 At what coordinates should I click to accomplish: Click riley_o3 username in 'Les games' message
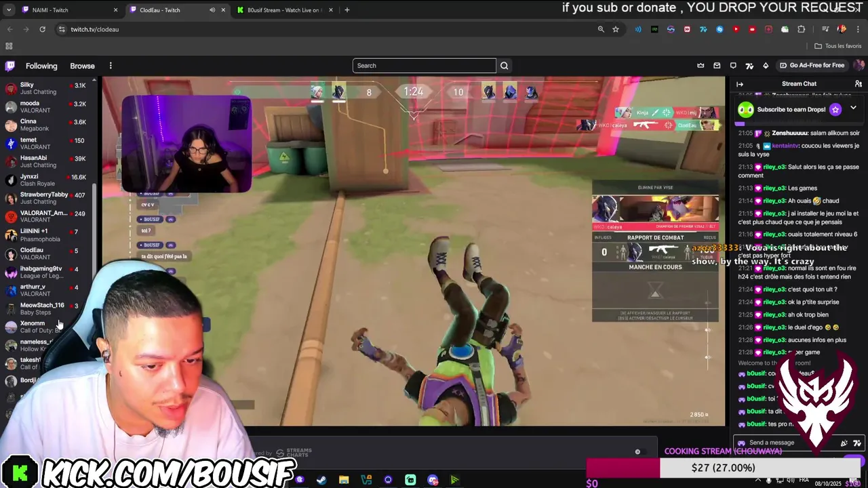coord(774,188)
